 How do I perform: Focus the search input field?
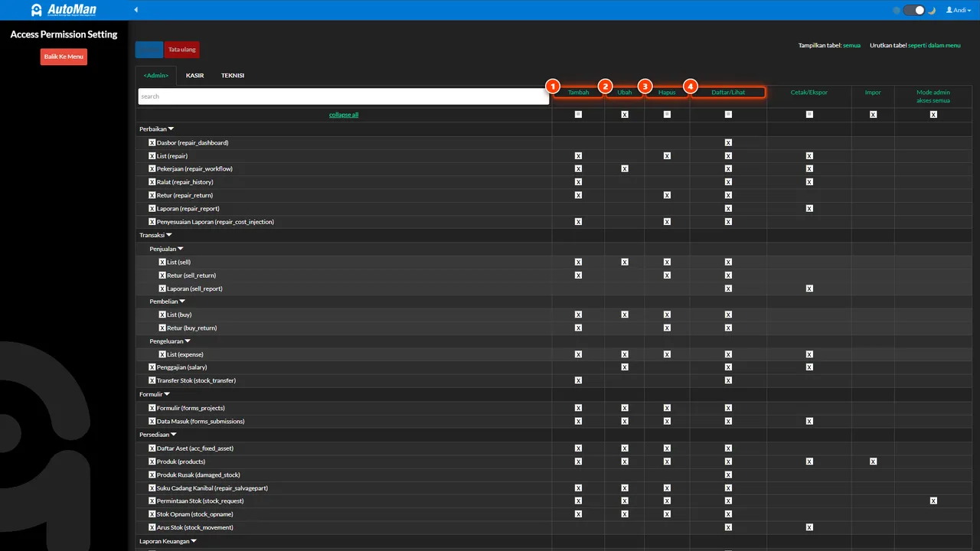coord(344,96)
